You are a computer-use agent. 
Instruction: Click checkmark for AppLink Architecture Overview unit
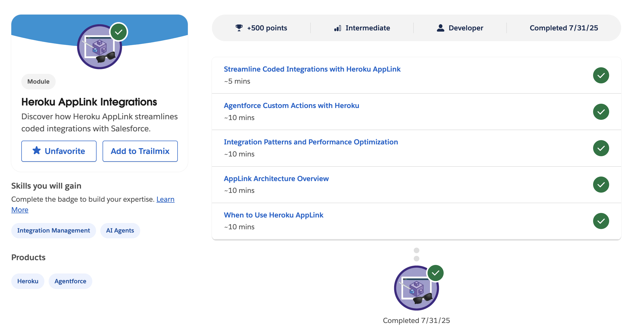(x=601, y=185)
